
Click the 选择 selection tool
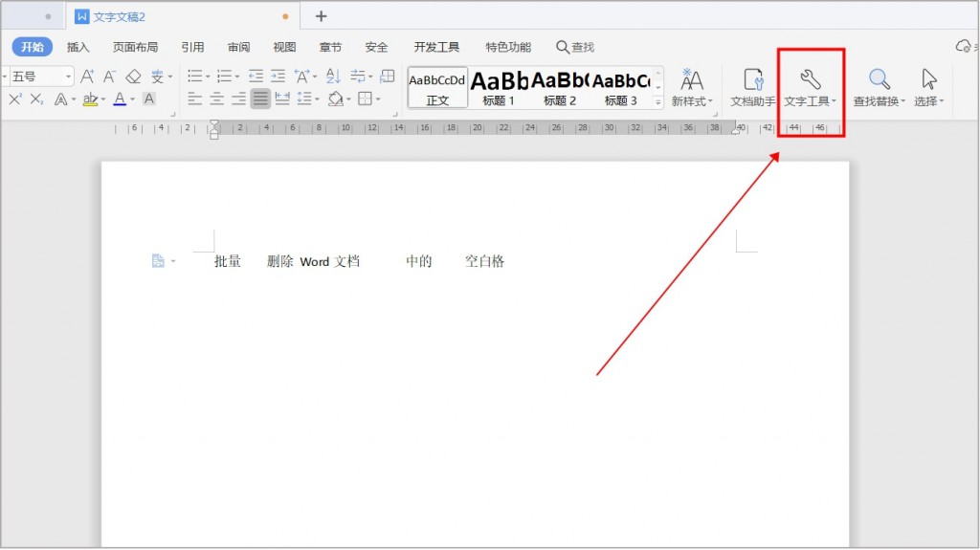tap(928, 87)
